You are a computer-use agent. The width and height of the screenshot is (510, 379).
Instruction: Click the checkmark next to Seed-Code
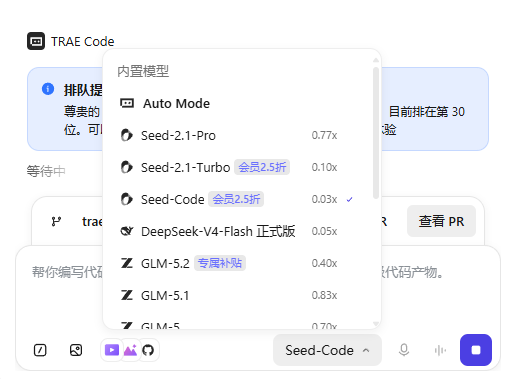(349, 199)
